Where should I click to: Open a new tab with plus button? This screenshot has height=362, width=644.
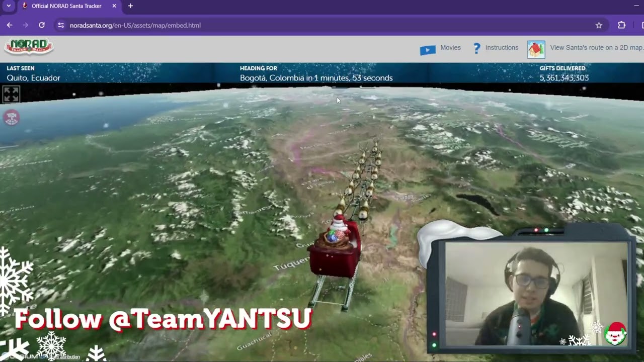130,6
